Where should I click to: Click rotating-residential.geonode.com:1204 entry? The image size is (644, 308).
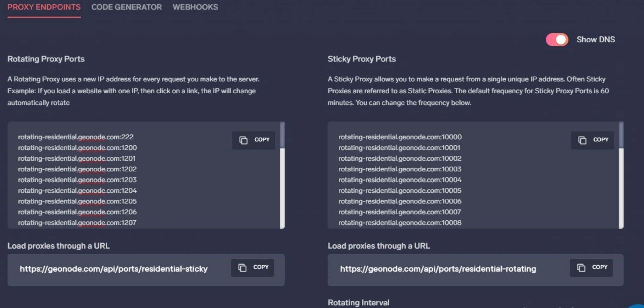pos(77,190)
